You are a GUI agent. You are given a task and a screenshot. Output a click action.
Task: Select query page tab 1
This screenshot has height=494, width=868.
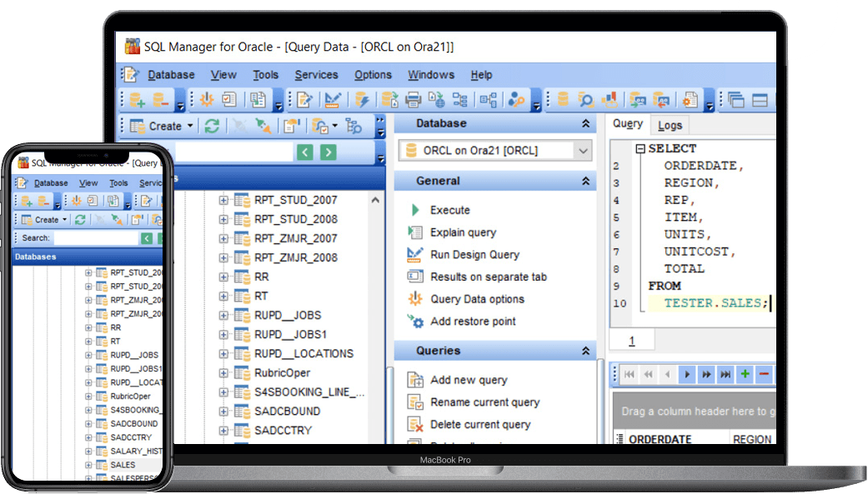632,342
